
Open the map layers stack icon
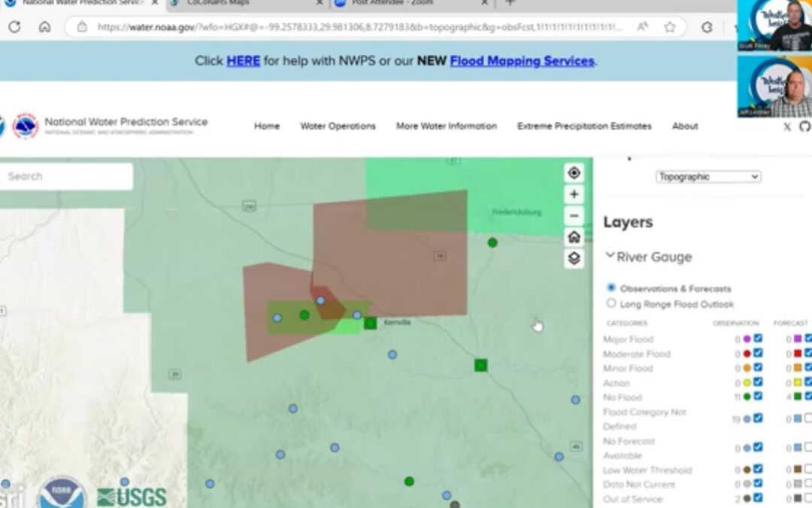point(574,258)
